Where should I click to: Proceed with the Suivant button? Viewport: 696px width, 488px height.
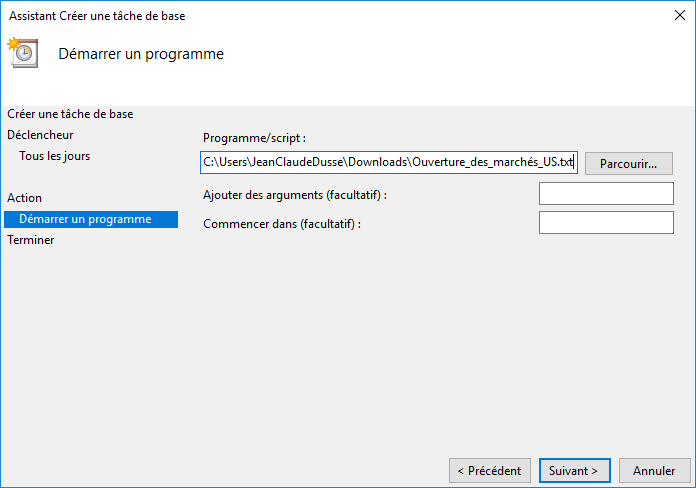click(x=574, y=470)
